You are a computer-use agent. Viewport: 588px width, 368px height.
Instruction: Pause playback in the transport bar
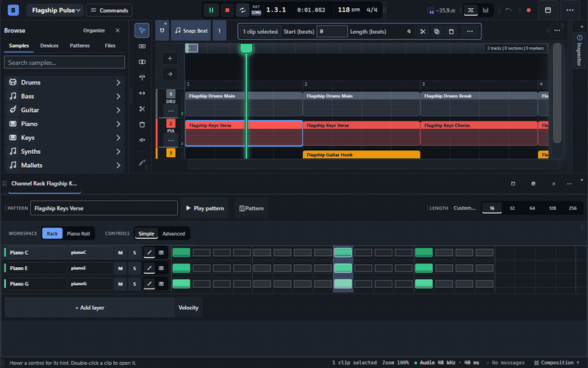[x=211, y=10]
